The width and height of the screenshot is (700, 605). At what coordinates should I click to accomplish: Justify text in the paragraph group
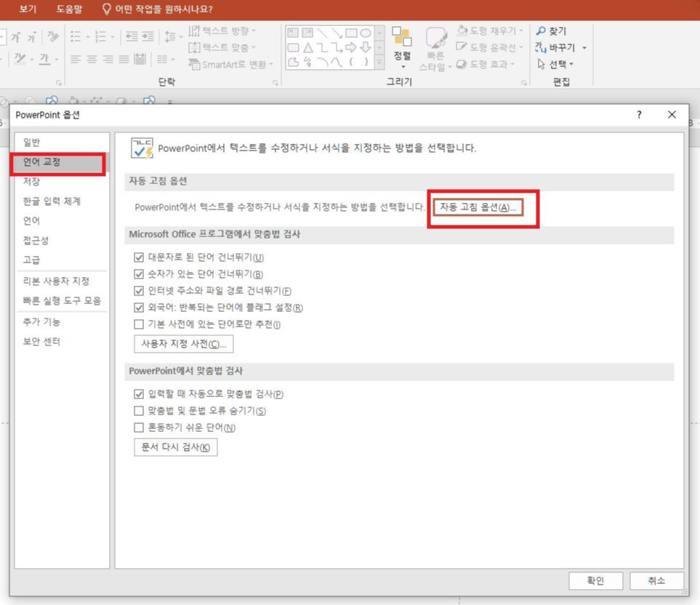click(124, 59)
